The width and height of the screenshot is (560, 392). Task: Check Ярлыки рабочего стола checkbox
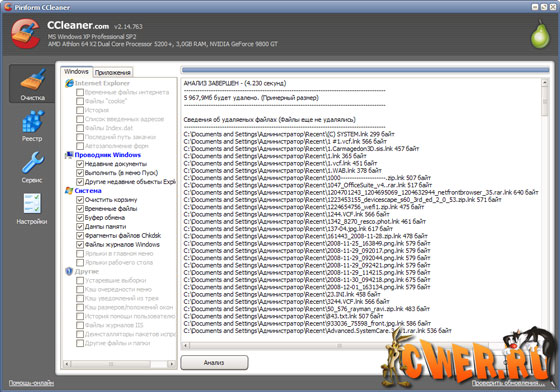80,262
